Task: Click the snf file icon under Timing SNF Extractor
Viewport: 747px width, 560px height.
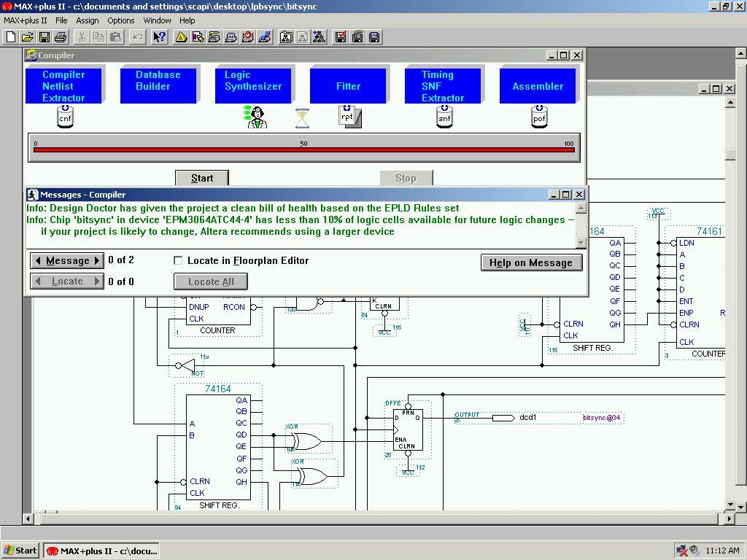Action: 444,117
